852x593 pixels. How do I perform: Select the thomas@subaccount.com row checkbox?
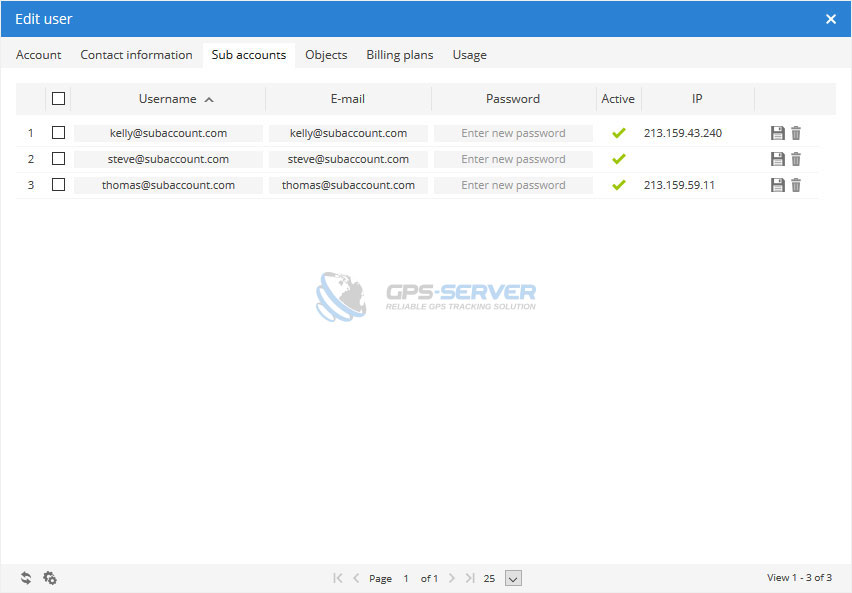[58, 185]
